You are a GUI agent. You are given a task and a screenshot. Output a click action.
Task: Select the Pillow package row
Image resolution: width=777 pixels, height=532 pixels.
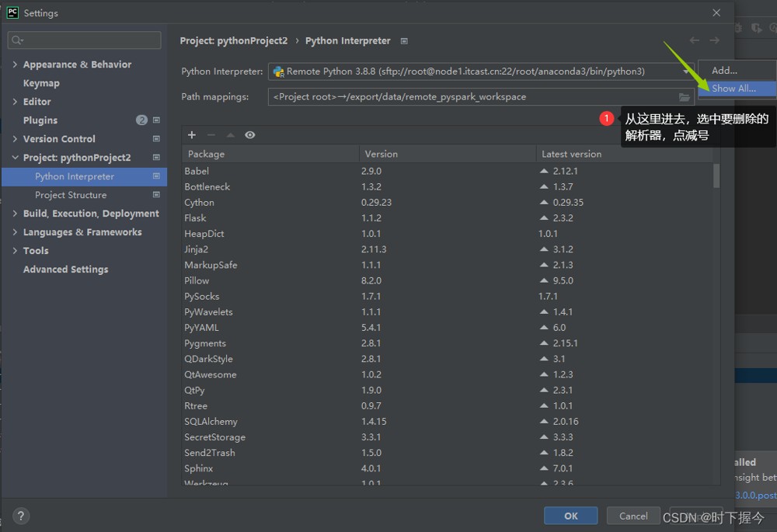click(x=448, y=281)
